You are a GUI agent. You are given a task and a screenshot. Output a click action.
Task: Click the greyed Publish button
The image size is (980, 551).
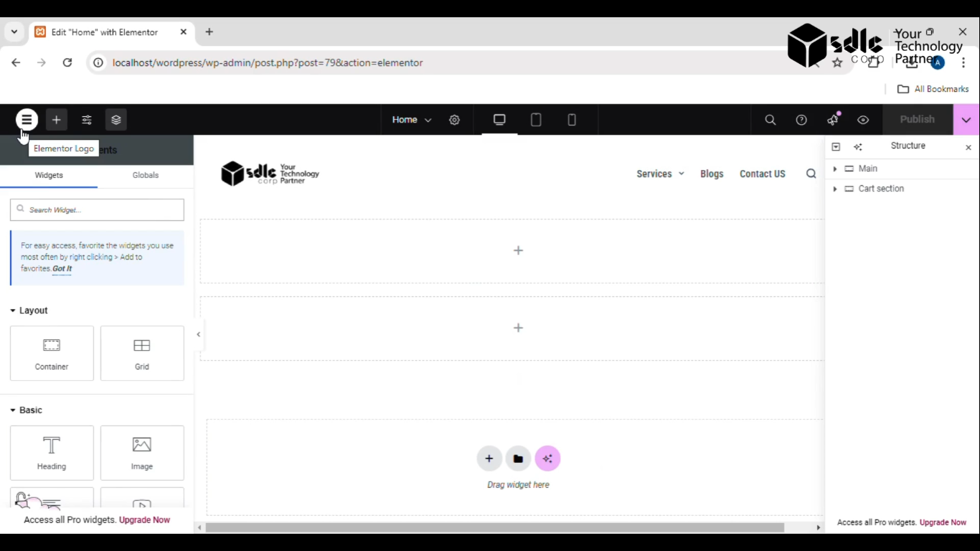pyautogui.click(x=918, y=120)
